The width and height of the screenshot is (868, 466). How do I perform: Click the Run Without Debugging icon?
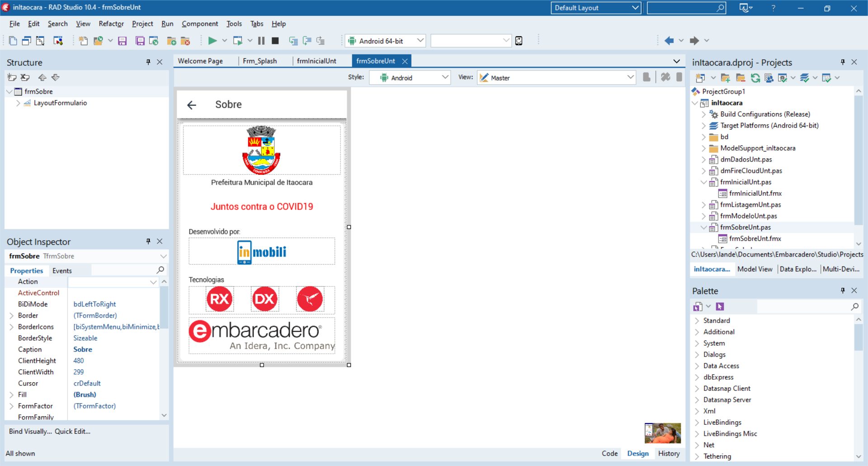[238, 41]
